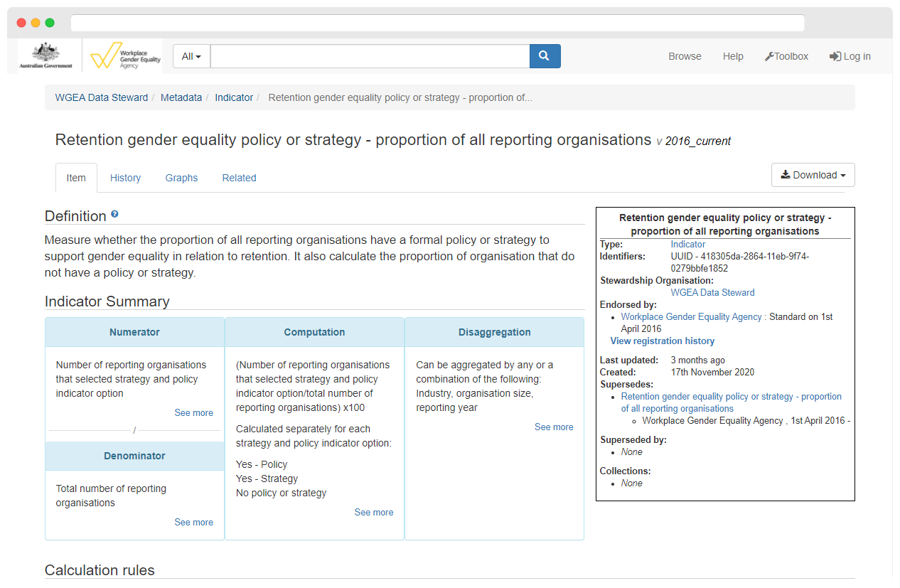
Task: Click View registration history link
Action: point(663,341)
